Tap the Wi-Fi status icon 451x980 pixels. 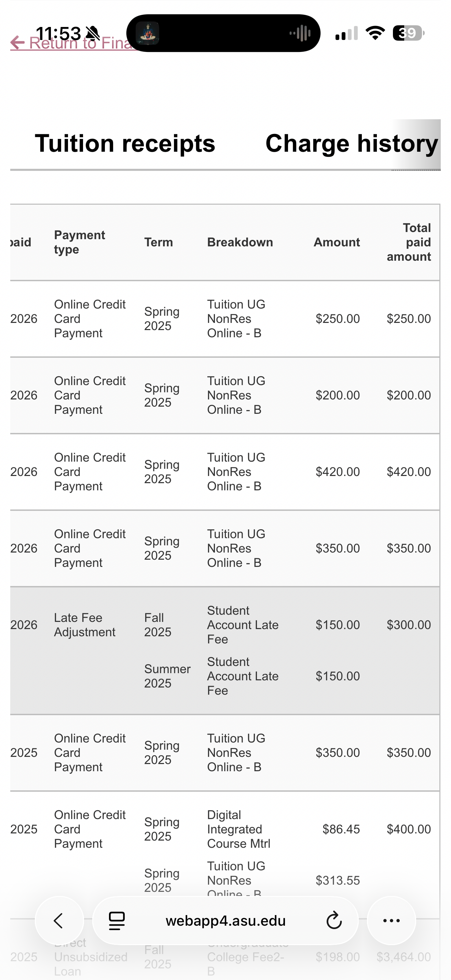[x=375, y=33]
